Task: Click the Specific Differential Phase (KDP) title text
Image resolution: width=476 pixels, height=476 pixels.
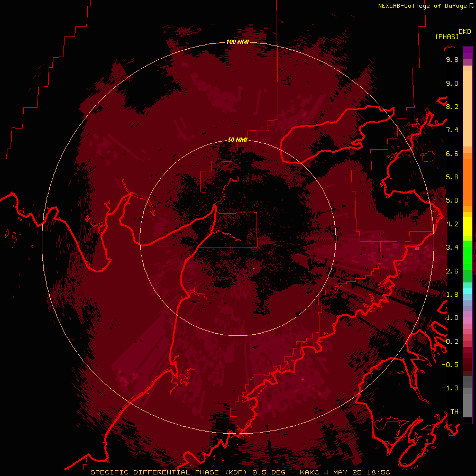Action: click(170, 472)
